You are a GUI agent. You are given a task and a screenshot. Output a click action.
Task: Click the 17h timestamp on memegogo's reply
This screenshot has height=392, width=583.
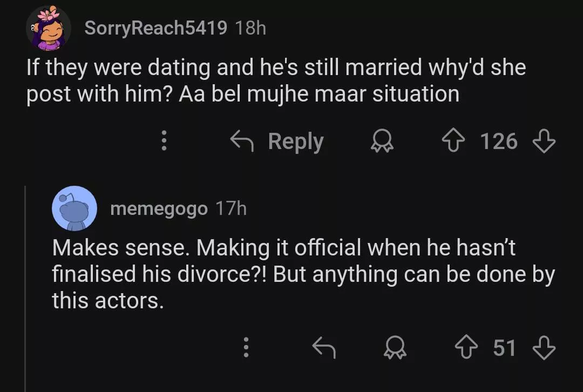tap(231, 208)
